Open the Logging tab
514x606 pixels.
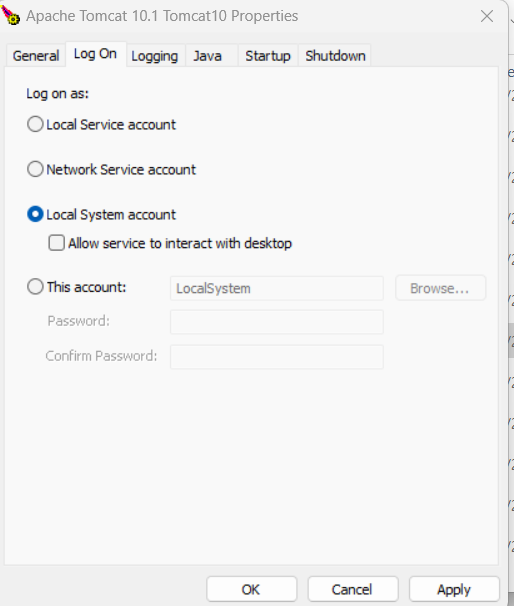point(155,56)
